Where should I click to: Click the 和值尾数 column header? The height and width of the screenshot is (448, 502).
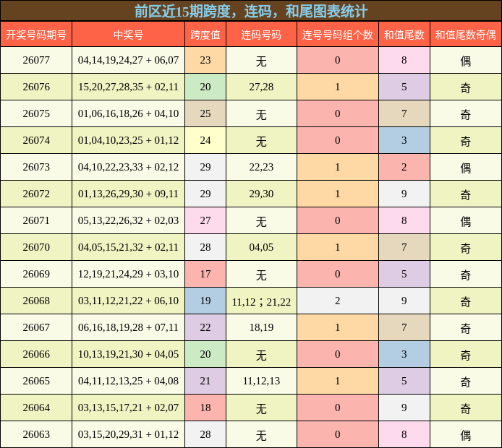tap(404, 35)
